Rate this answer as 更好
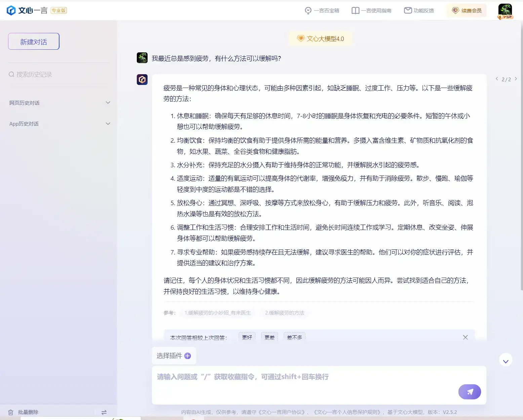The image size is (523, 420). coord(247,337)
